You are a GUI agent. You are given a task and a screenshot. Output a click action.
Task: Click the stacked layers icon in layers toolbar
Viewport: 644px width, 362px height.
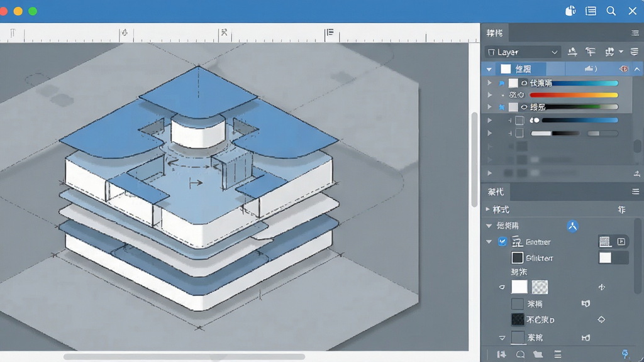pos(635,52)
